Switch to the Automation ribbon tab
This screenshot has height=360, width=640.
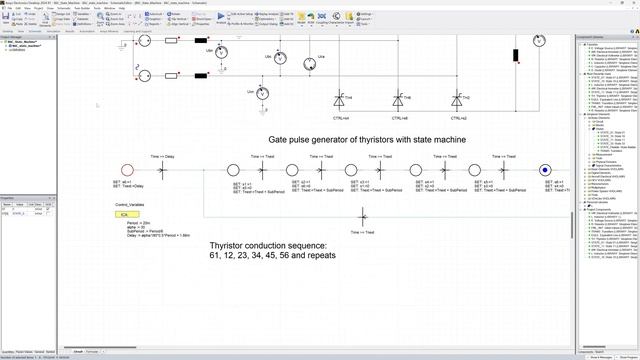87,31
